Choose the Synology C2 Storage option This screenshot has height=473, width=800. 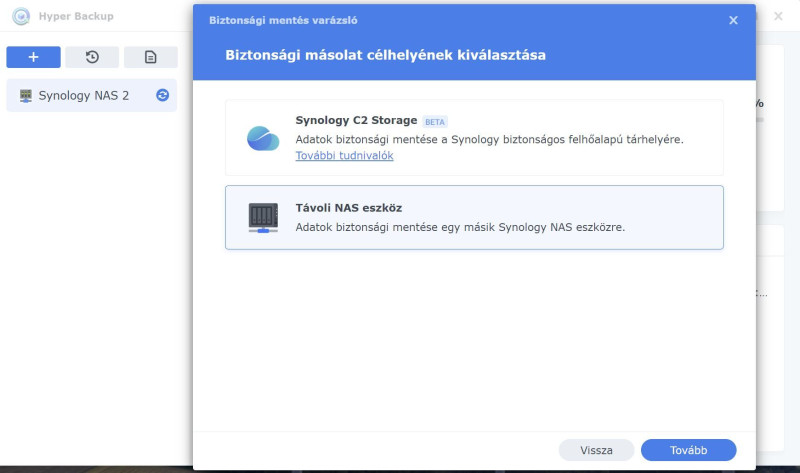pos(474,138)
